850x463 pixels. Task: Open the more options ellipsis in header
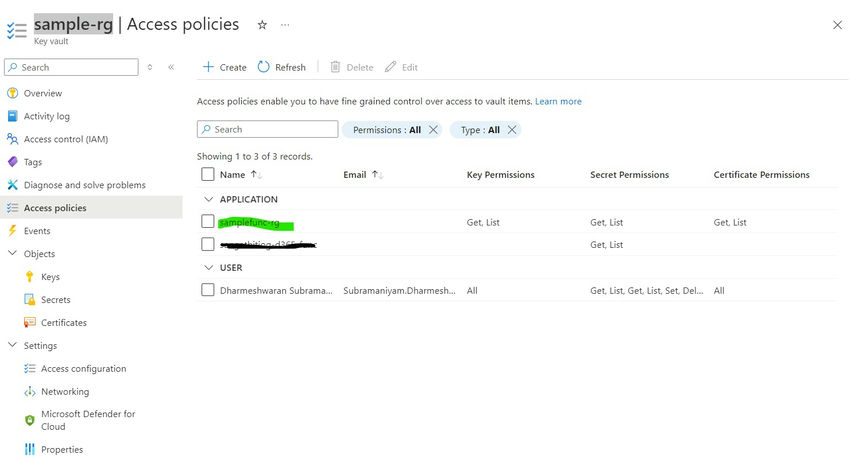coord(285,25)
